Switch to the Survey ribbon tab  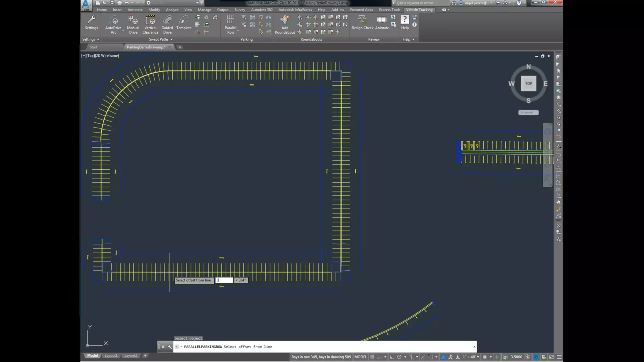240,10
